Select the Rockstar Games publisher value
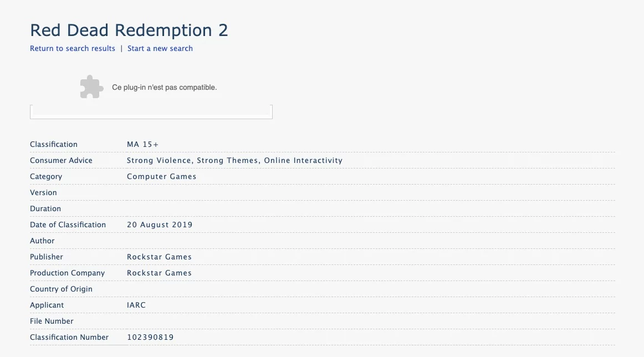Viewport: 644px width, 357px height. 160,257
